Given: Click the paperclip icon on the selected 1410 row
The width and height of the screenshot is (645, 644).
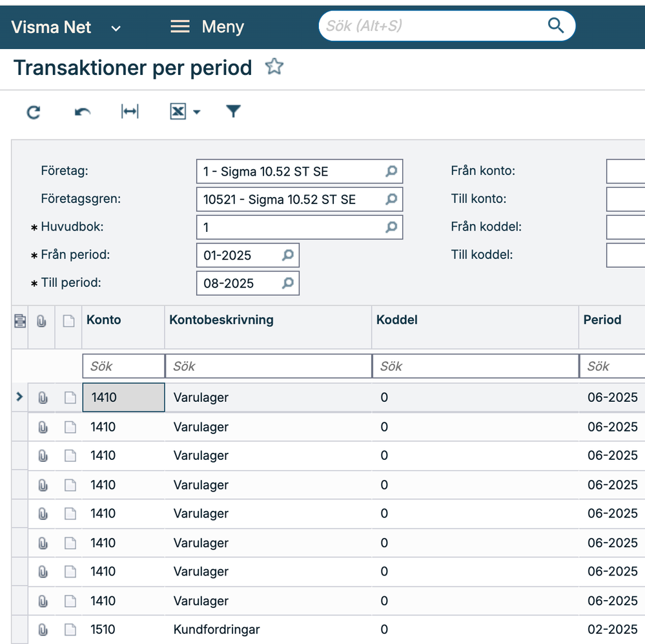Looking at the screenshot, I should [x=43, y=397].
